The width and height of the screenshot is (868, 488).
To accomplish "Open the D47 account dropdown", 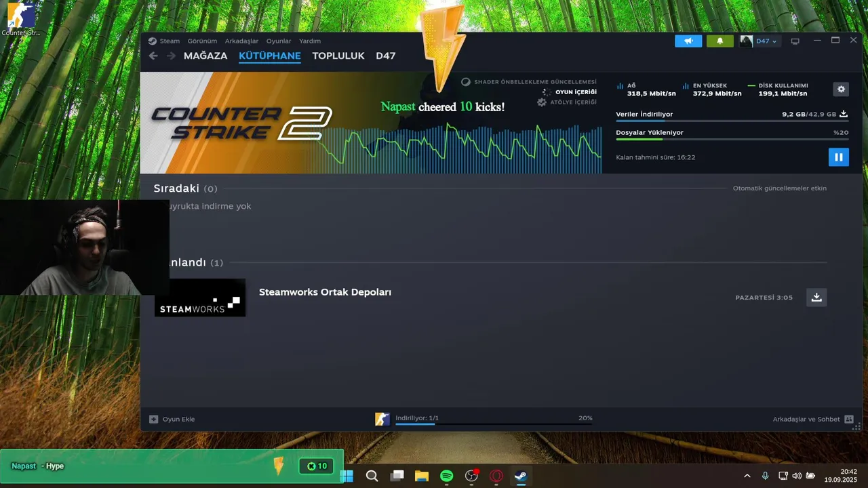I will pyautogui.click(x=766, y=41).
